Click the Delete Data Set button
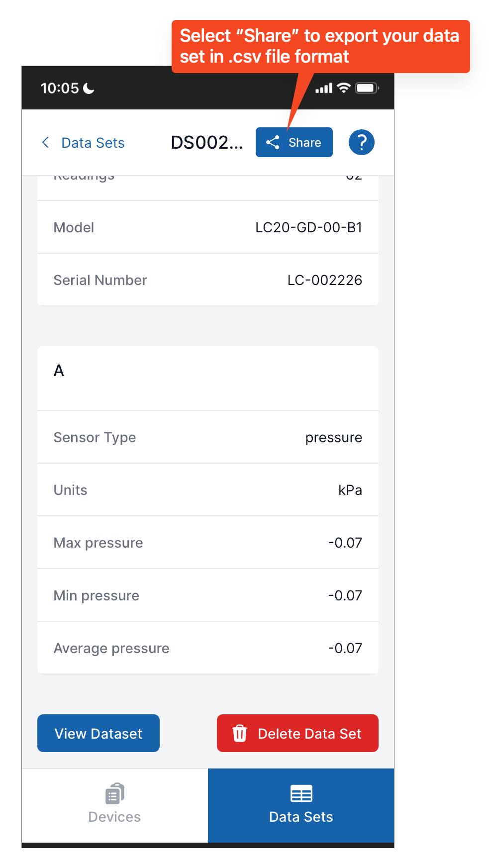Image resolution: width=490 pixels, height=868 pixels. (297, 733)
